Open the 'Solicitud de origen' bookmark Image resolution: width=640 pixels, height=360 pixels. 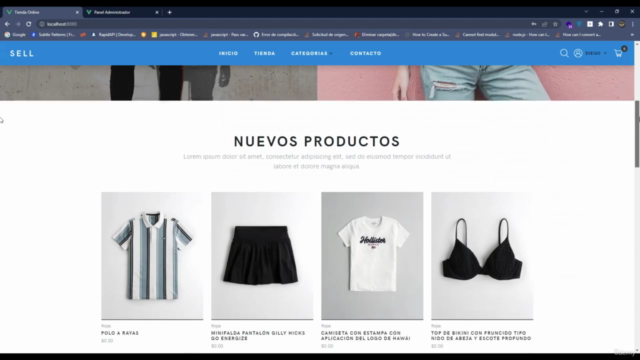(326, 35)
